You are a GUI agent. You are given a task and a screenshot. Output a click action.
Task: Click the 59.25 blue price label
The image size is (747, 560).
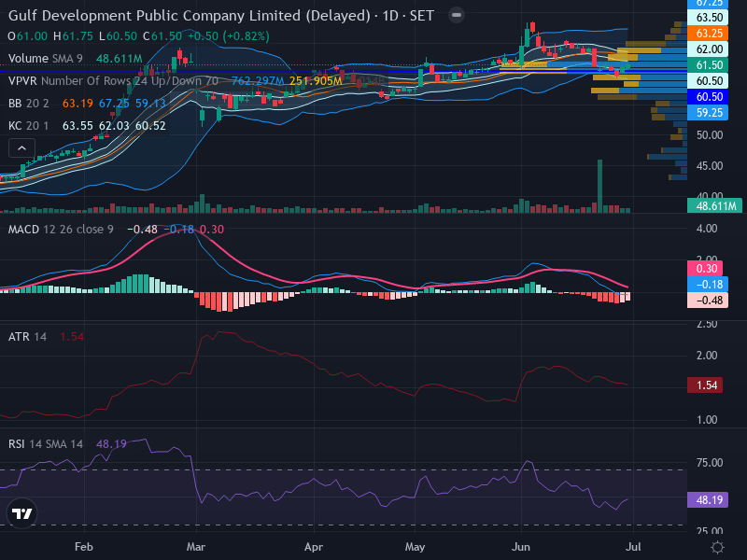(x=708, y=113)
